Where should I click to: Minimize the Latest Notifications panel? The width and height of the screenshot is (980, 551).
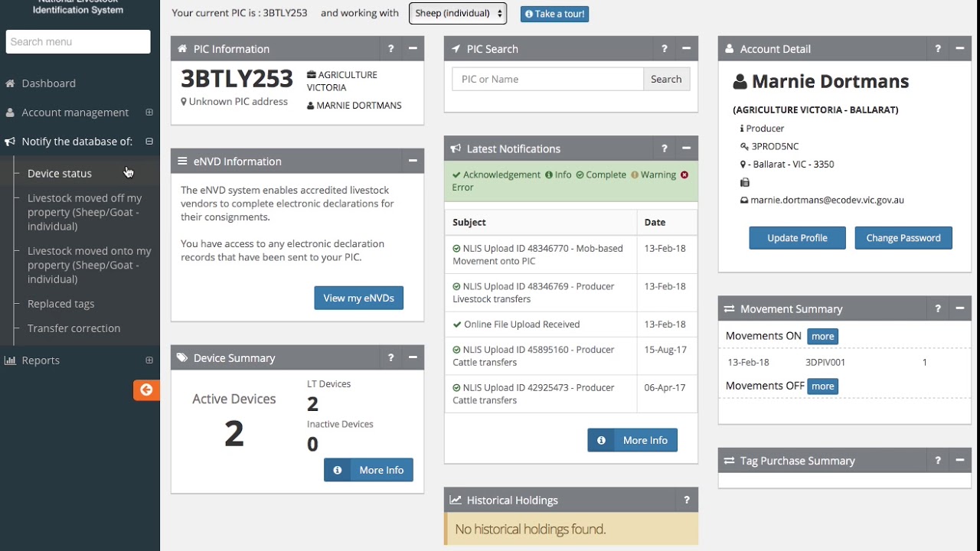(x=686, y=148)
